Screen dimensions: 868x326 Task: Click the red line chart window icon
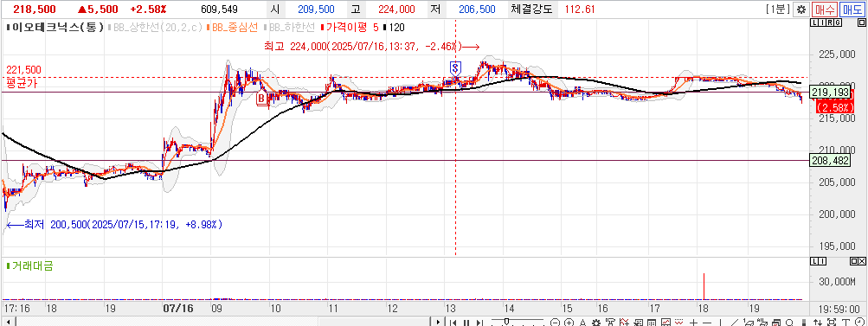tap(665, 322)
